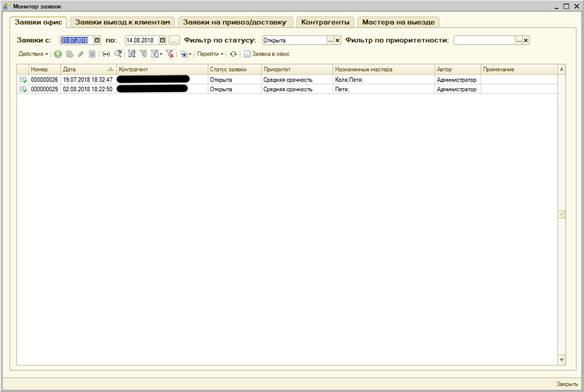
Task: Click the Set date interval icon
Action: coord(106,54)
